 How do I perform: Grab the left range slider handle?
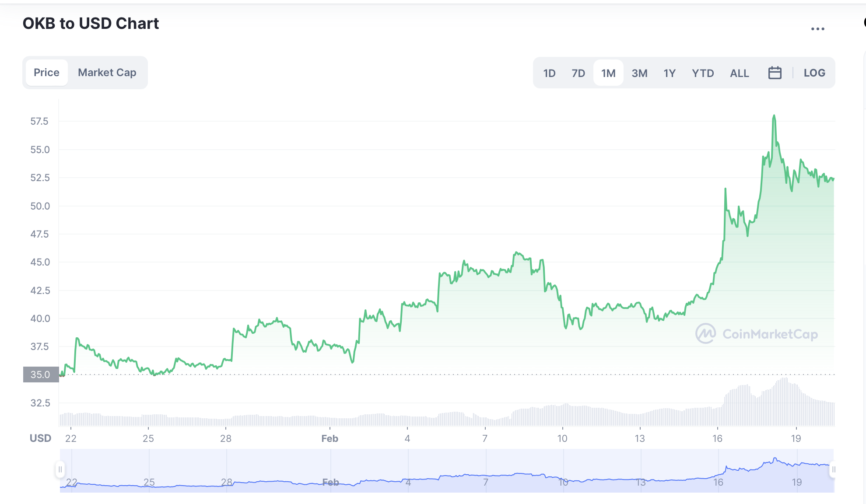pyautogui.click(x=60, y=469)
